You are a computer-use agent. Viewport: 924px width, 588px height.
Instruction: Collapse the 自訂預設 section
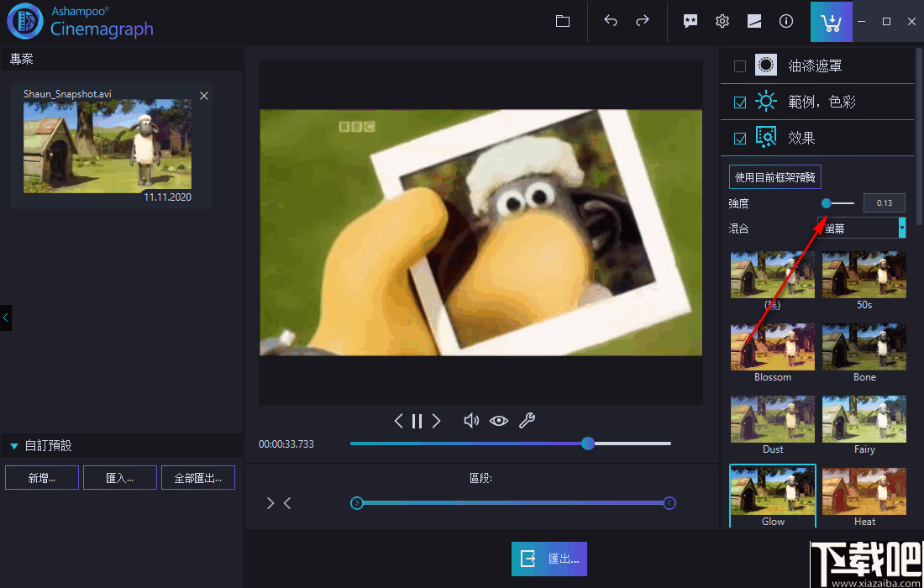tap(14, 446)
